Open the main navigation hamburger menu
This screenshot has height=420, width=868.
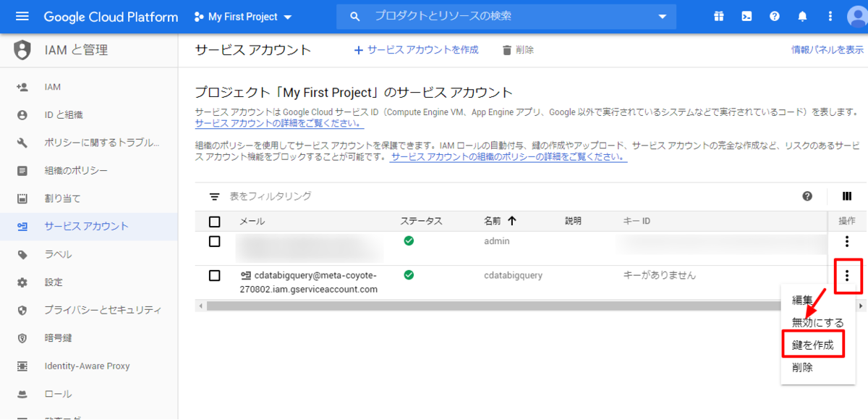pos(22,17)
